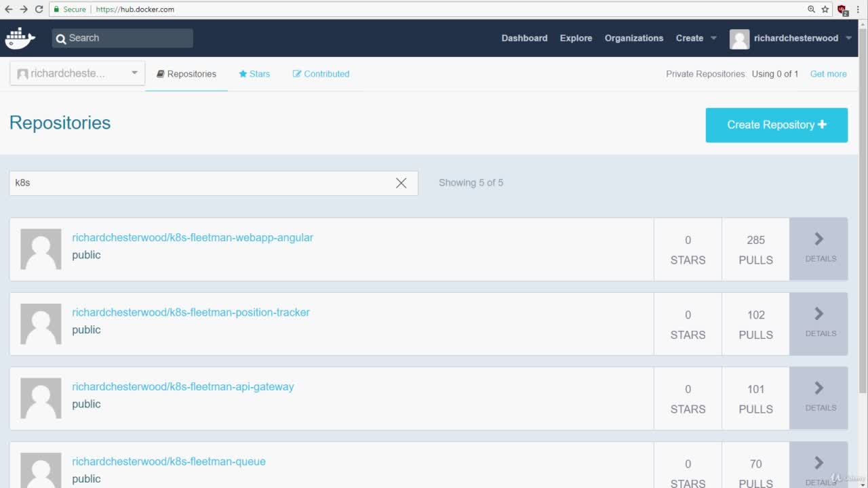Click the browser zoom magnifier icon
This screenshot has width=868, height=488.
(x=811, y=9)
